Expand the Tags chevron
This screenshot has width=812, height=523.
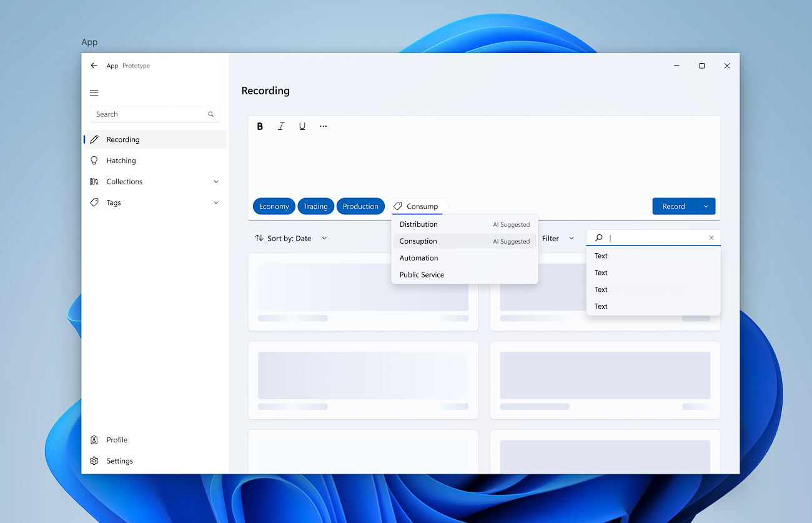(216, 203)
